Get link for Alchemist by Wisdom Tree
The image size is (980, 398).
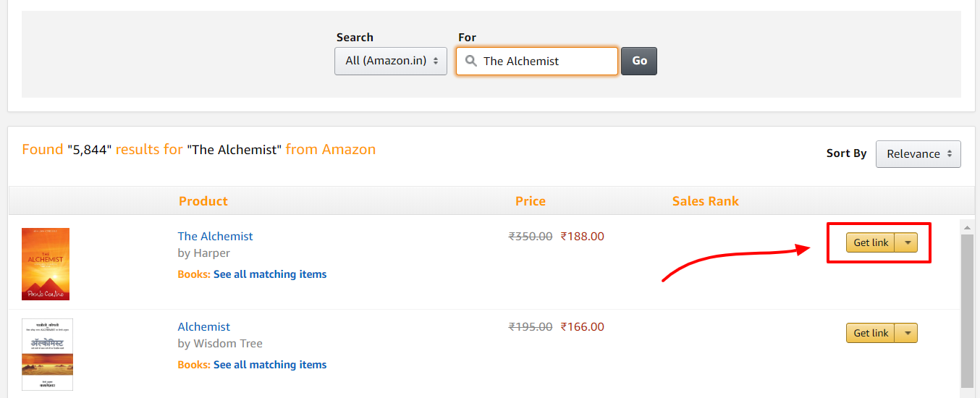(x=871, y=333)
